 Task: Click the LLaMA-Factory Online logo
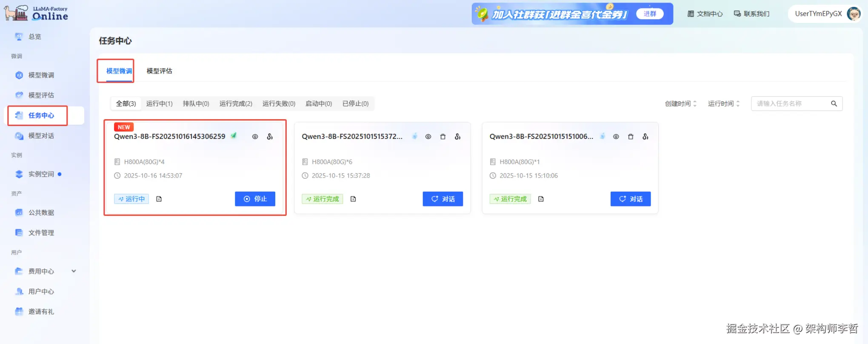[x=36, y=13]
